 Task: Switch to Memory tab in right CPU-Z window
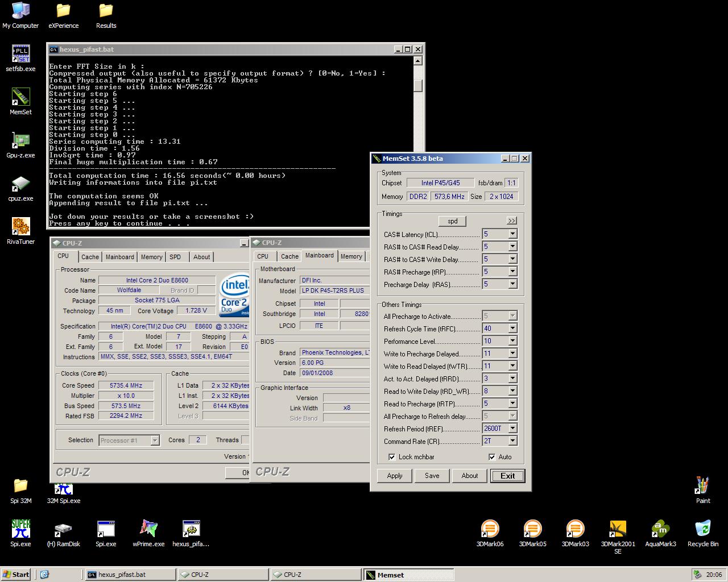click(x=351, y=256)
